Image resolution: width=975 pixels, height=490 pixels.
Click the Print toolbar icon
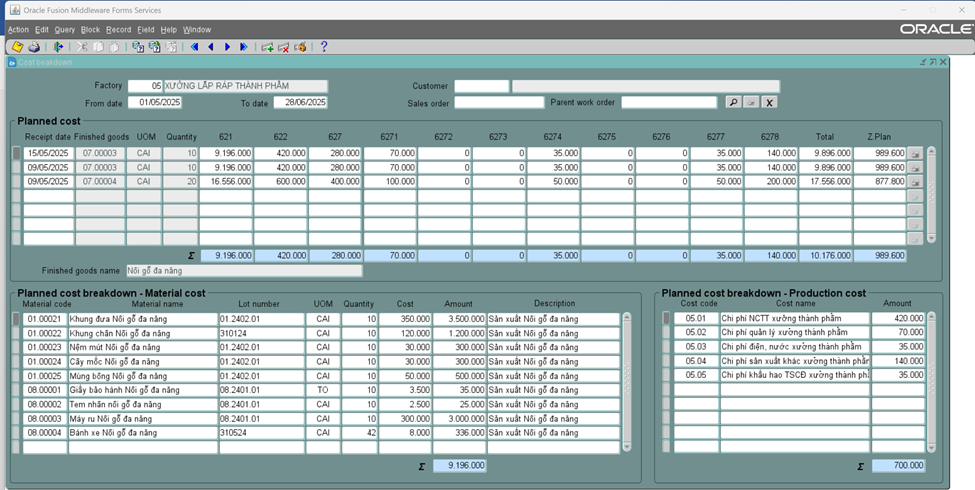pos(34,47)
